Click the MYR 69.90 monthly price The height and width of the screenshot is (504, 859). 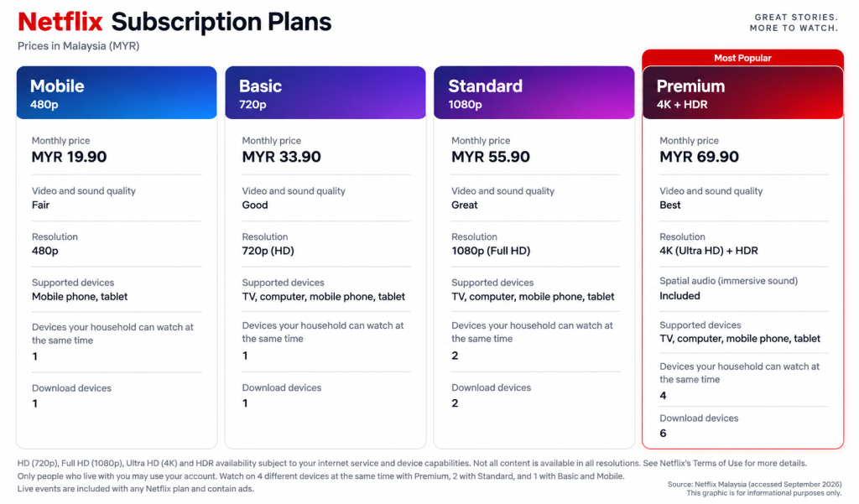point(699,157)
